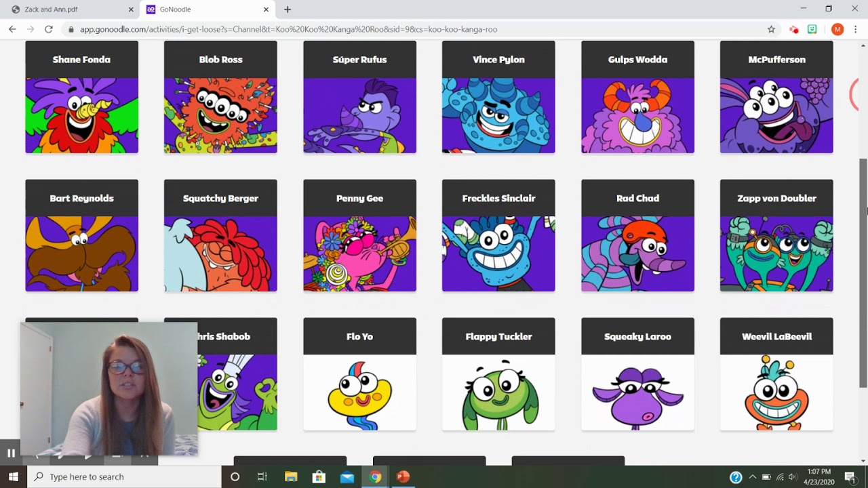Click the page vertical scrollbar thumb

pos(863,272)
